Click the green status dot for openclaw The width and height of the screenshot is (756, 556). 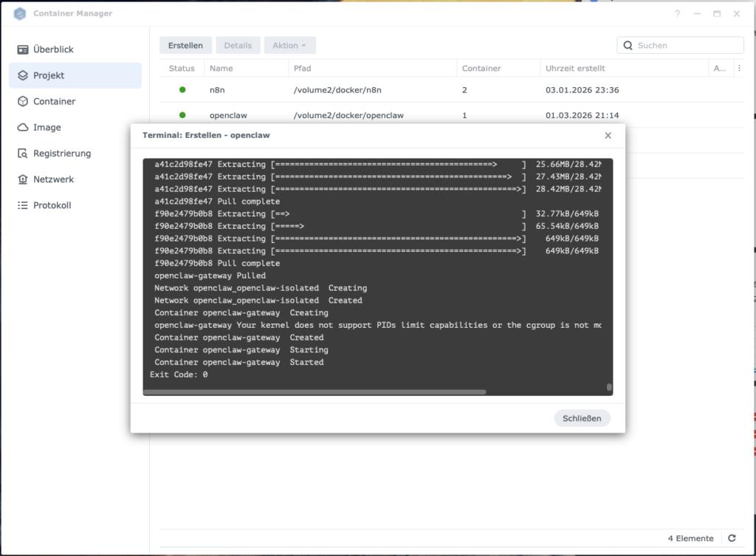tap(182, 115)
